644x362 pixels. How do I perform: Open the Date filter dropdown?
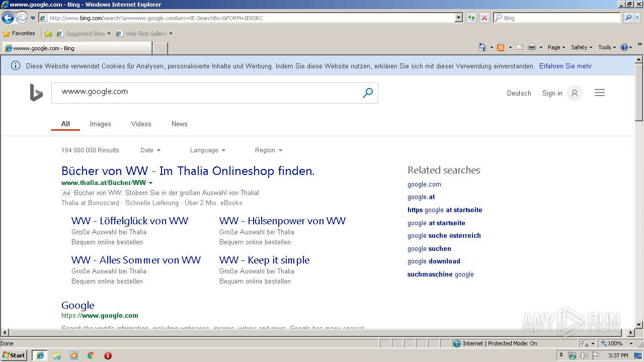point(150,150)
